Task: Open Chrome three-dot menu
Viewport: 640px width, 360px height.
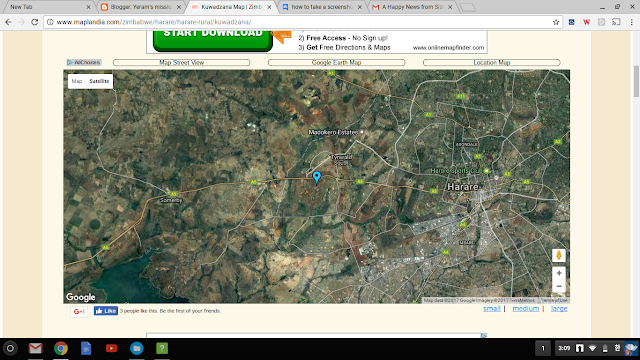Action: (x=631, y=22)
